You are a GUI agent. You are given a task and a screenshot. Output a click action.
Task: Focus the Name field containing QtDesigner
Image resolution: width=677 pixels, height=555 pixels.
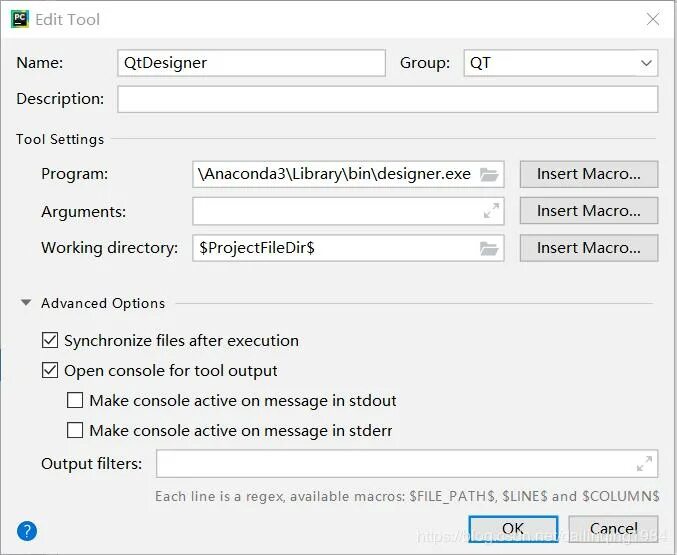[251, 63]
